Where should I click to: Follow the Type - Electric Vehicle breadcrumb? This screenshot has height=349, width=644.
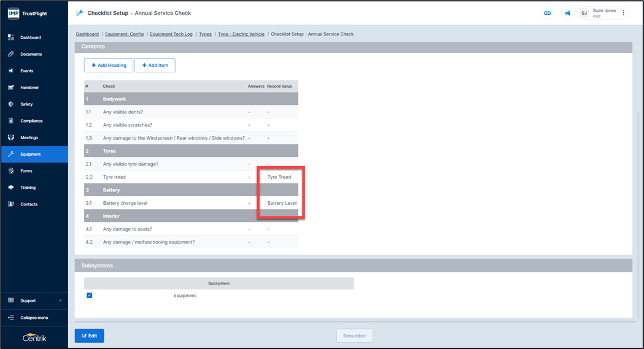(x=241, y=34)
